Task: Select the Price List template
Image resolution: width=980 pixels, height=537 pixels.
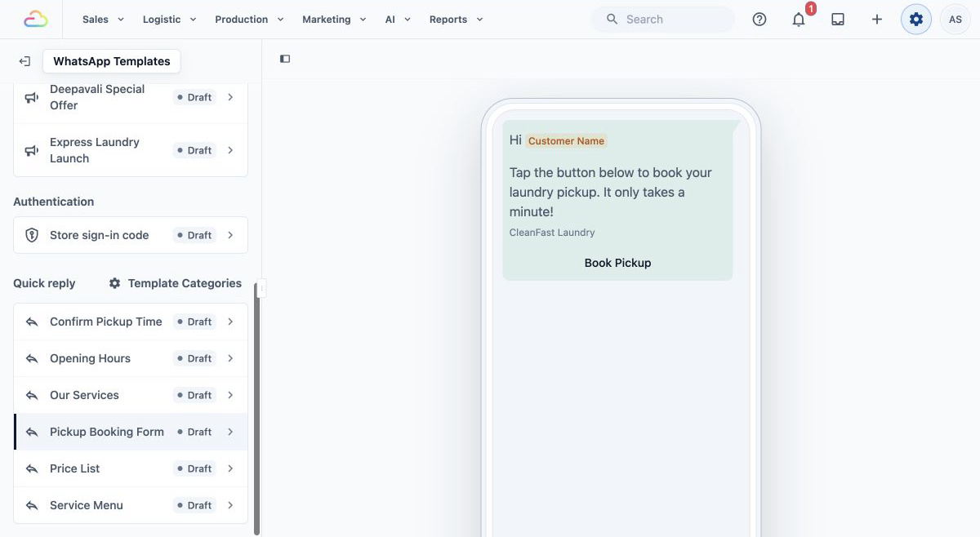Action: (131, 468)
